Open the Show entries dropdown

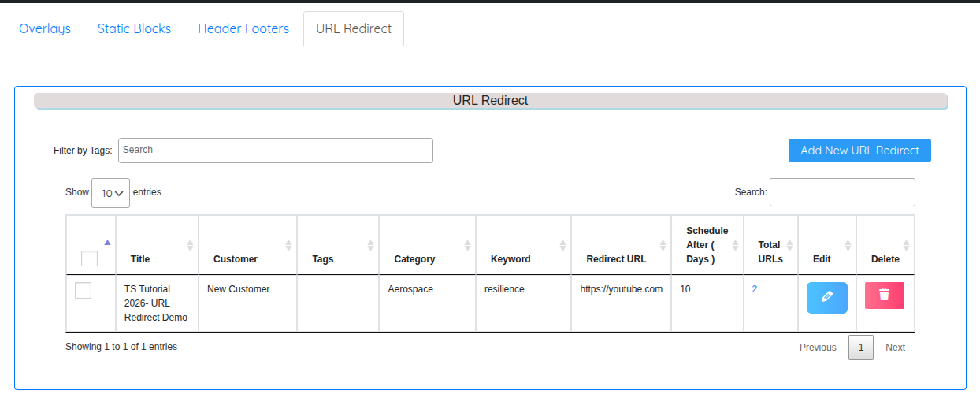click(110, 193)
